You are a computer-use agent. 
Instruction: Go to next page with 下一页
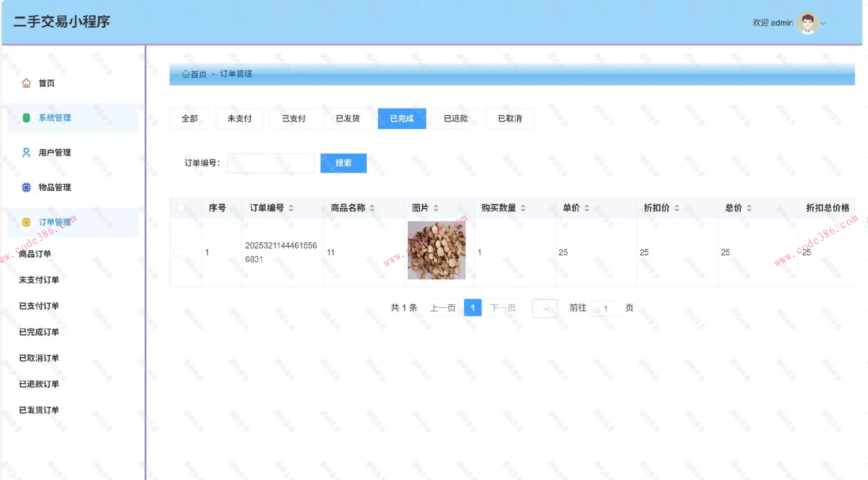click(503, 308)
